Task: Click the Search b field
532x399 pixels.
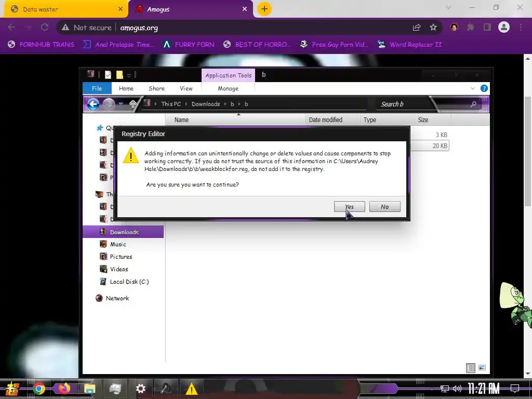Action: [x=429, y=104]
